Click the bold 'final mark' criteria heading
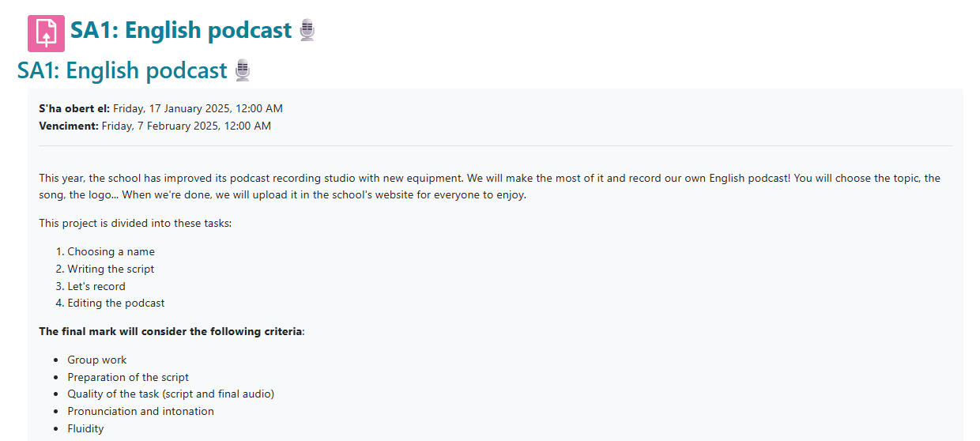 point(171,331)
